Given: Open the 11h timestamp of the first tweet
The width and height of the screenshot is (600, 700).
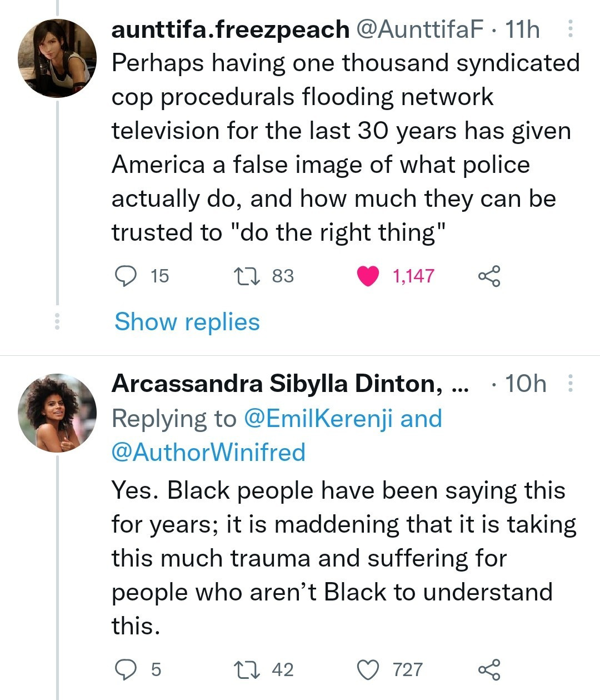Looking at the screenshot, I should point(522,29).
